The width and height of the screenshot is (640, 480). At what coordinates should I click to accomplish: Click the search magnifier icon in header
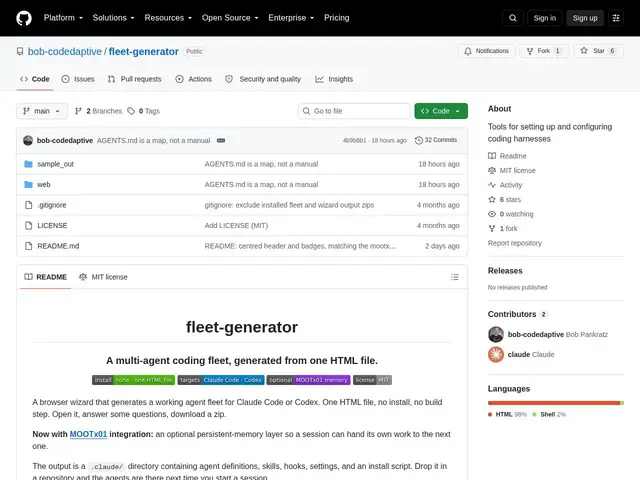(x=513, y=18)
